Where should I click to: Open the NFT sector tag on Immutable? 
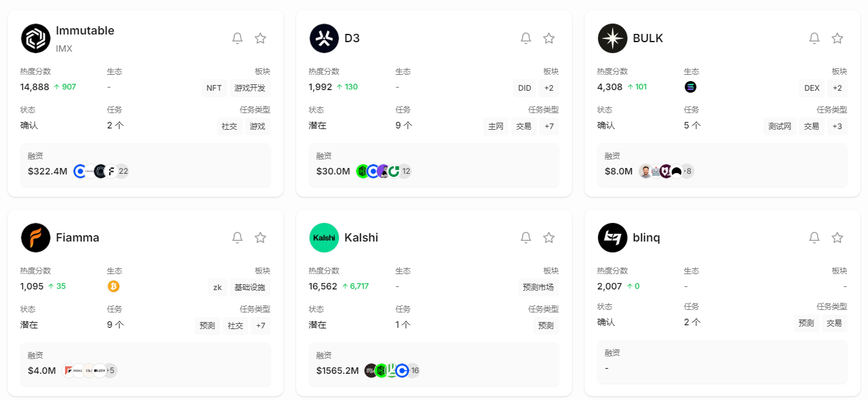coord(214,88)
